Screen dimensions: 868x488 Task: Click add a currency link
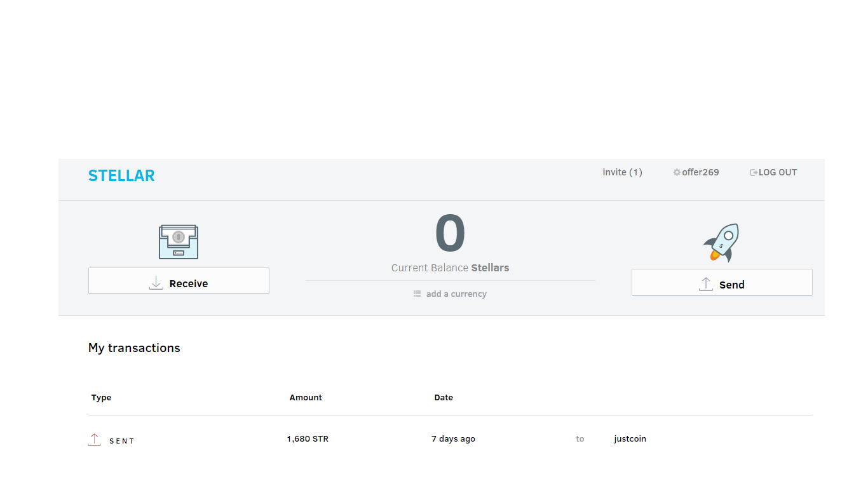click(456, 294)
